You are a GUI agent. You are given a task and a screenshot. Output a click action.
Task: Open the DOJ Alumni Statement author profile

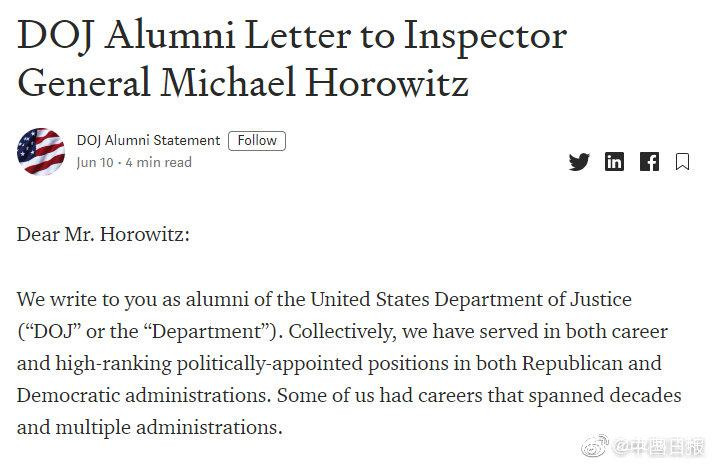point(148,141)
